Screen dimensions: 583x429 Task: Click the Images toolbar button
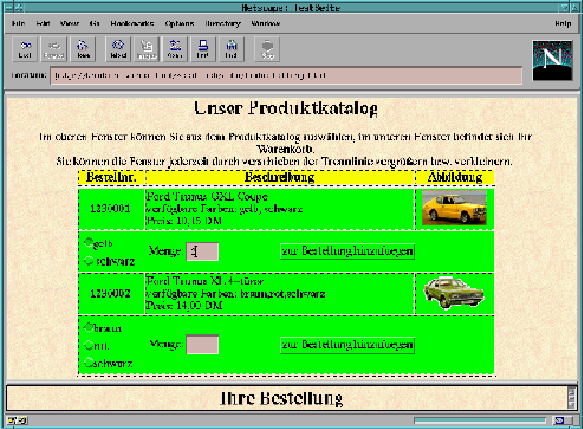coord(146,49)
